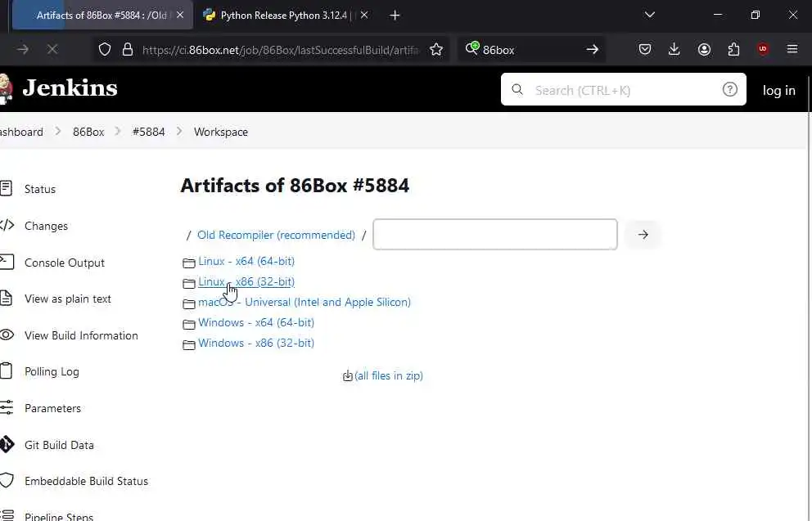
Task: Open View as plain text
Action: point(68,299)
